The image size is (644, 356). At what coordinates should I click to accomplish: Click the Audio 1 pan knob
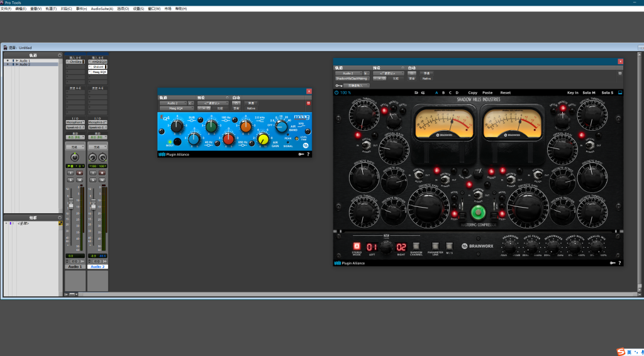coord(75,157)
